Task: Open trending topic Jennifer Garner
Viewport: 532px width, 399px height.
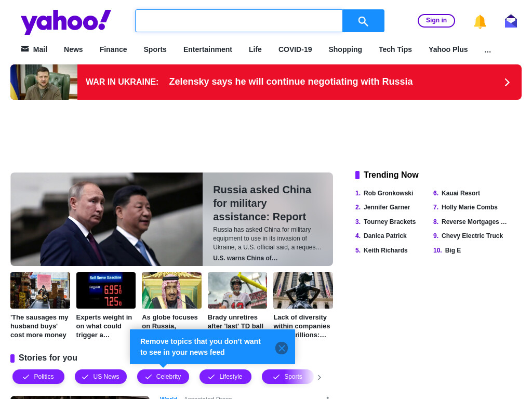Action: tap(387, 207)
